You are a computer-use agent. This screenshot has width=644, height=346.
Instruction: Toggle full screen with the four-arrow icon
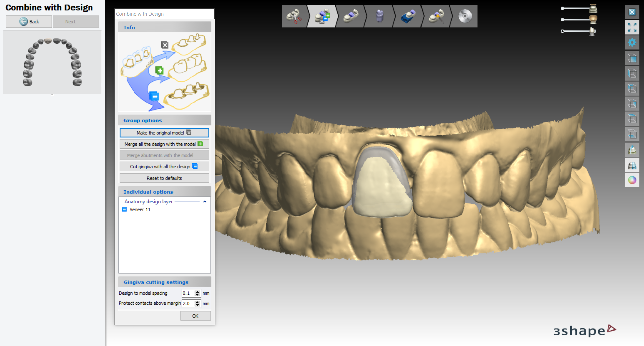632,27
